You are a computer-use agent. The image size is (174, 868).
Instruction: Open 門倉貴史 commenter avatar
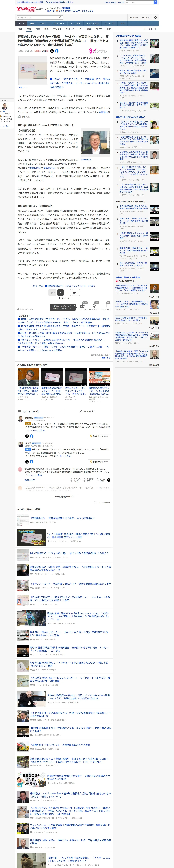[20, 419]
